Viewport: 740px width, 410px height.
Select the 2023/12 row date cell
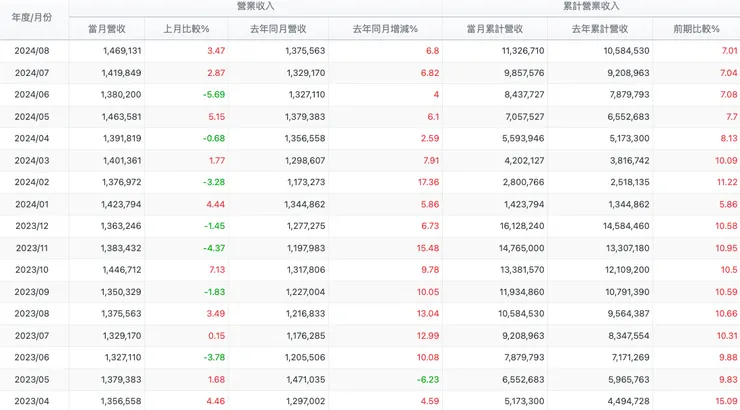32,226
